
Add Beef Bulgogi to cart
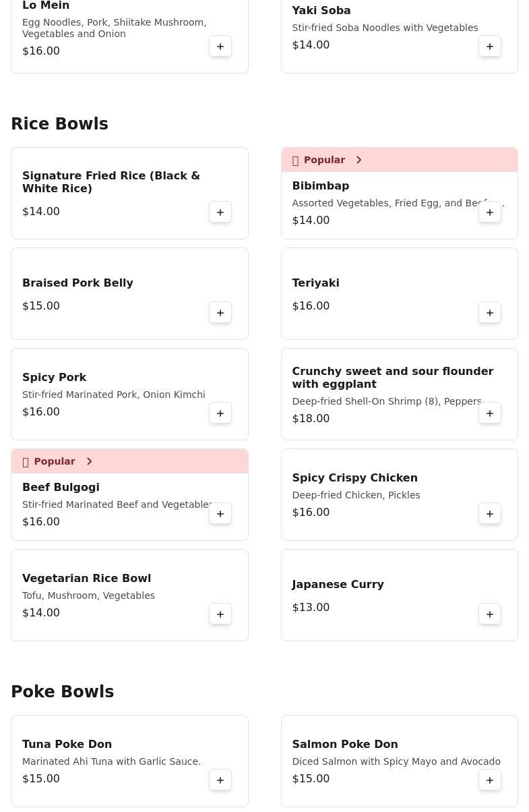220,514
